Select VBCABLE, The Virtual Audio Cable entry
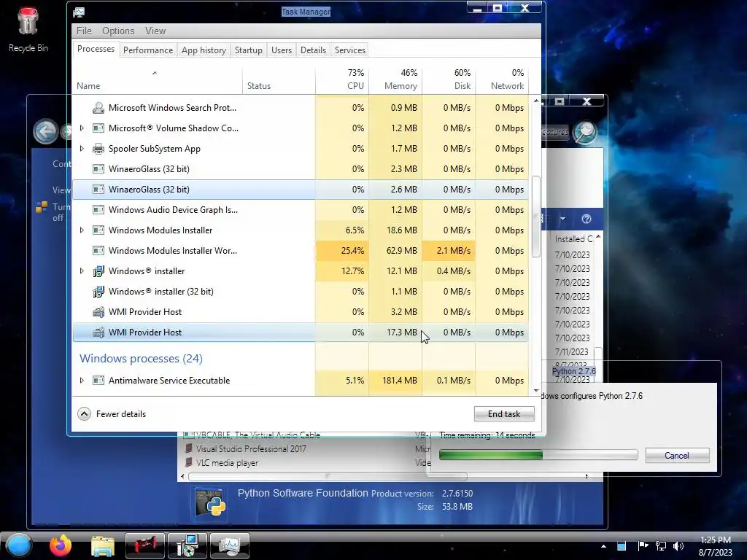The height and width of the screenshot is (560, 747). click(x=258, y=435)
